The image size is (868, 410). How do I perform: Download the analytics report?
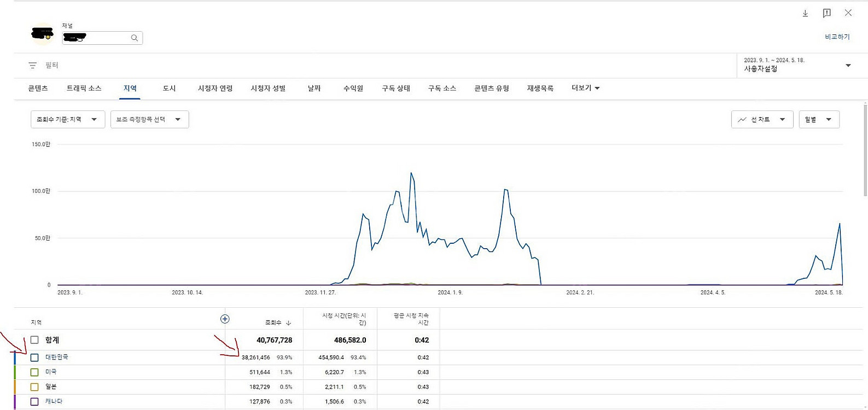[805, 13]
